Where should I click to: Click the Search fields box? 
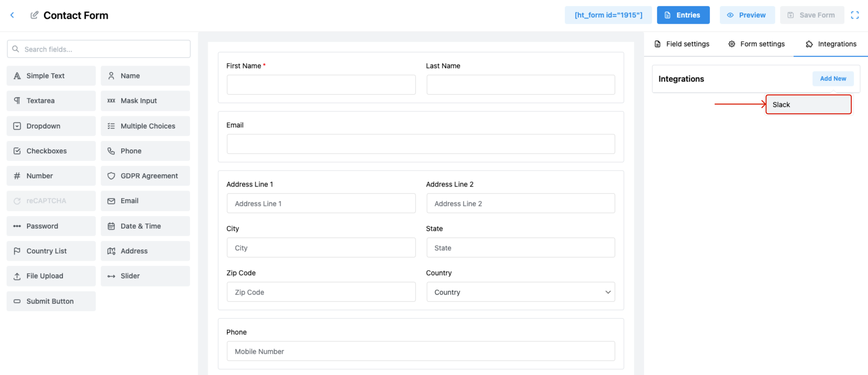tap(99, 49)
